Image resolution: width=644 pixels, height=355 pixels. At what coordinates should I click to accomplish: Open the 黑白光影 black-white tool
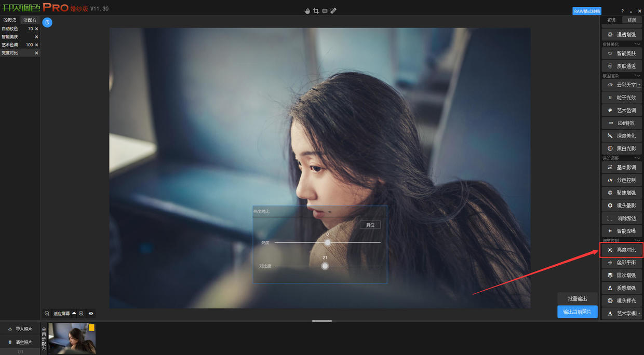click(622, 148)
